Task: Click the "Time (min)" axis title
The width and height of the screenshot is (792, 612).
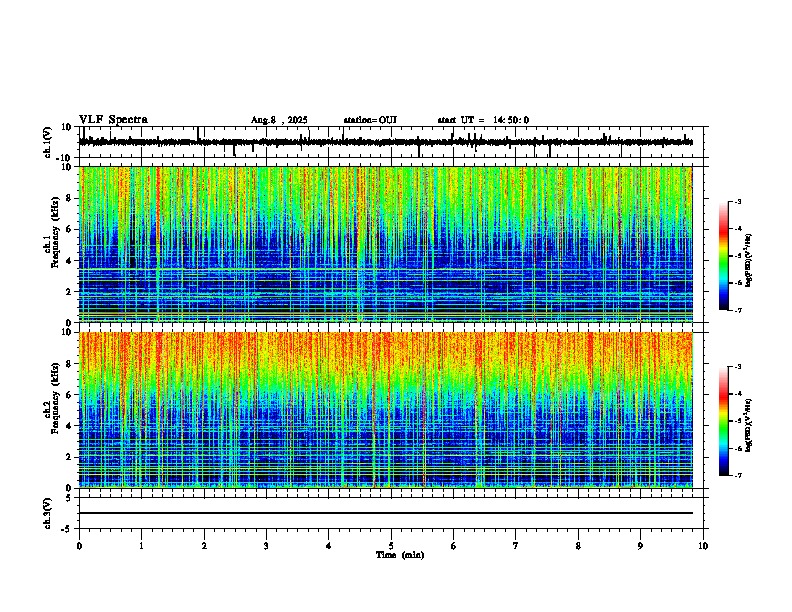Action: pos(400,555)
